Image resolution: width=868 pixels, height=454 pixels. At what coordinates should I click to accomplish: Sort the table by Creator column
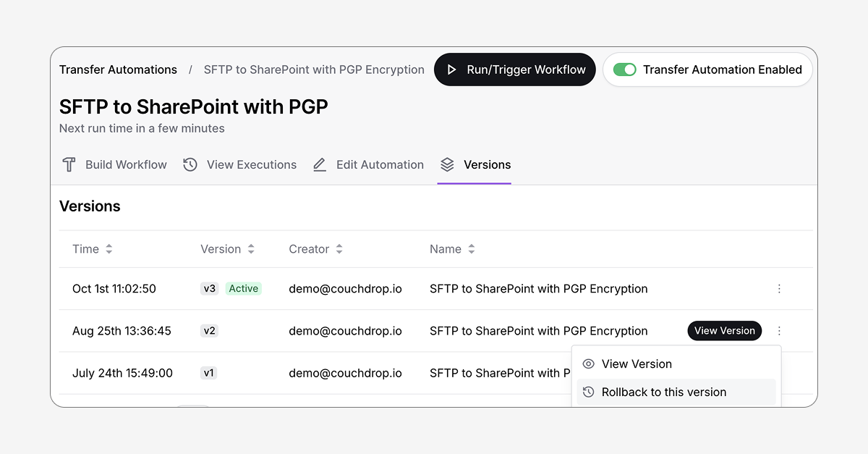point(339,249)
